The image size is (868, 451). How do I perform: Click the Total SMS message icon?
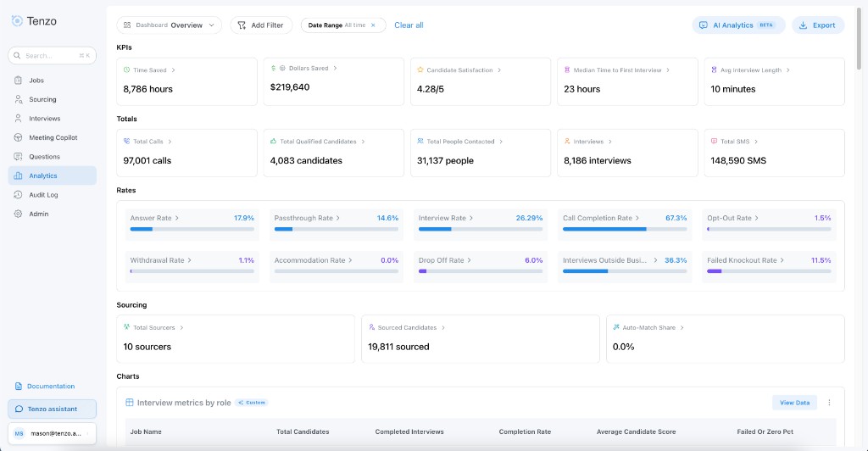coord(714,141)
